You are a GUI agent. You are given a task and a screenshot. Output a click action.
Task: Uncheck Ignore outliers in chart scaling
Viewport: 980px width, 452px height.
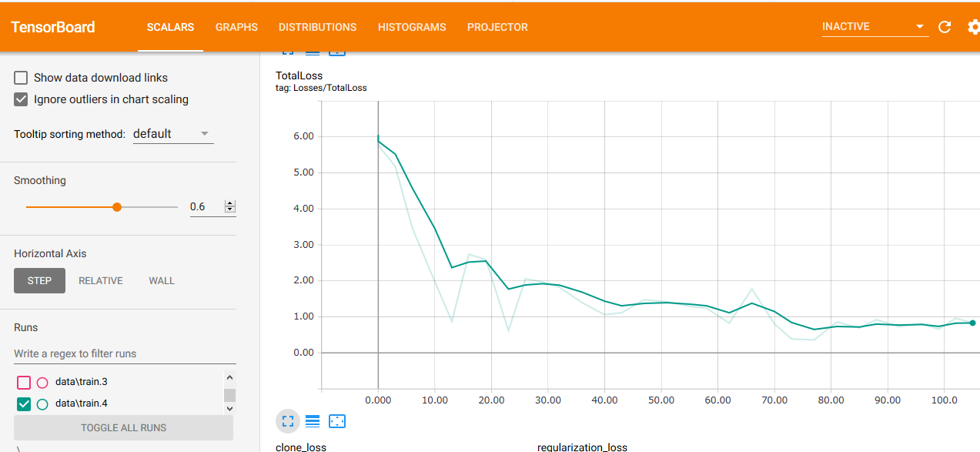tap(21, 99)
